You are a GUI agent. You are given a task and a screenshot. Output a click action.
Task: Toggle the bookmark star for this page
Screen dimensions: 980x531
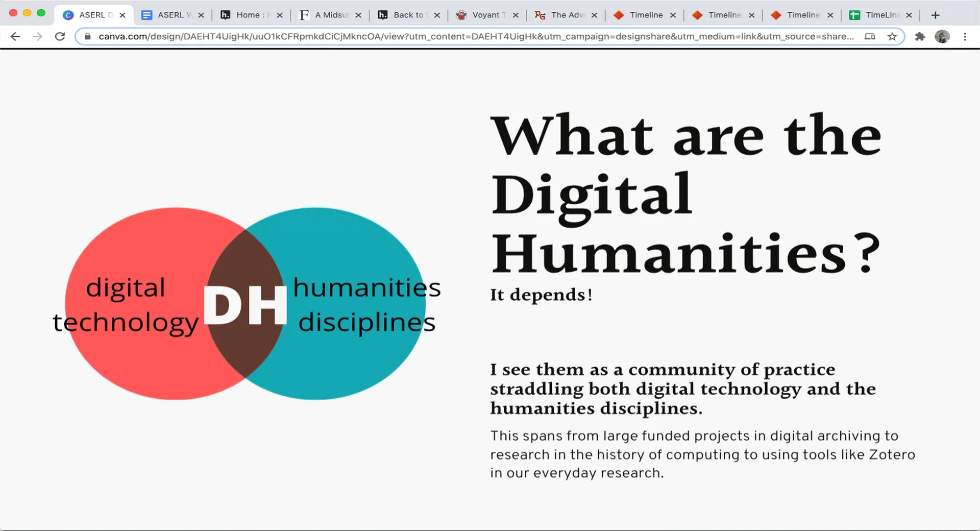pyautogui.click(x=893, y=36)
